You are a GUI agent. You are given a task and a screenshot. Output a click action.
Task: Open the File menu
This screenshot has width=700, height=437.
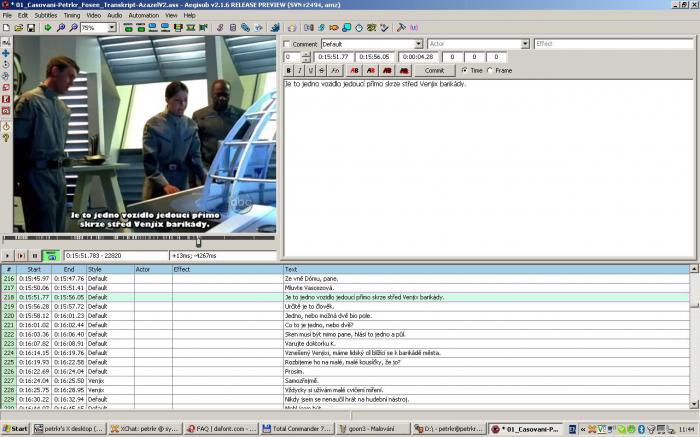click(7, 15)
